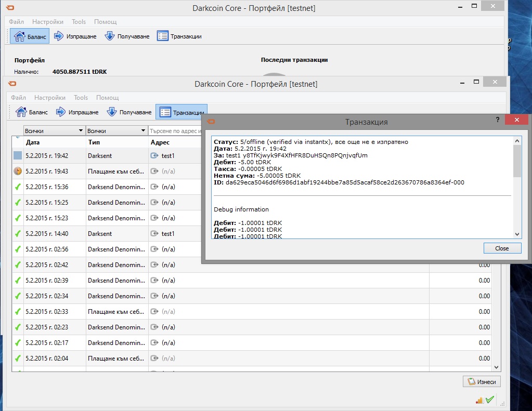Open Файл menu in front window
This screenshot has height=411, width=532.
18,98
